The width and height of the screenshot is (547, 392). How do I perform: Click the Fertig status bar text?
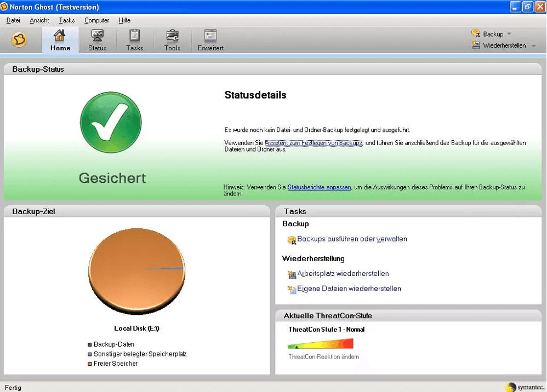pyautogui.click(x=13, y=388)
